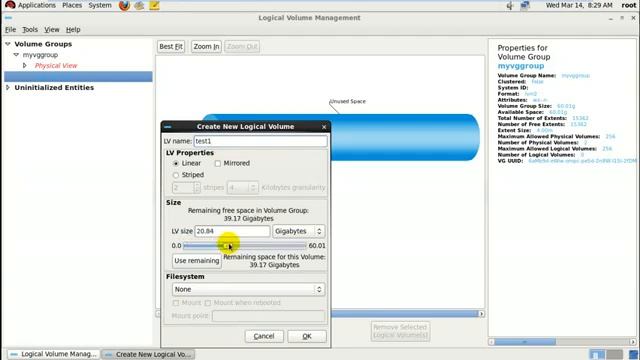The height and width of the screenshot is (360, 640).
Task: Open the System menu
Action: [x=100, y=5]
